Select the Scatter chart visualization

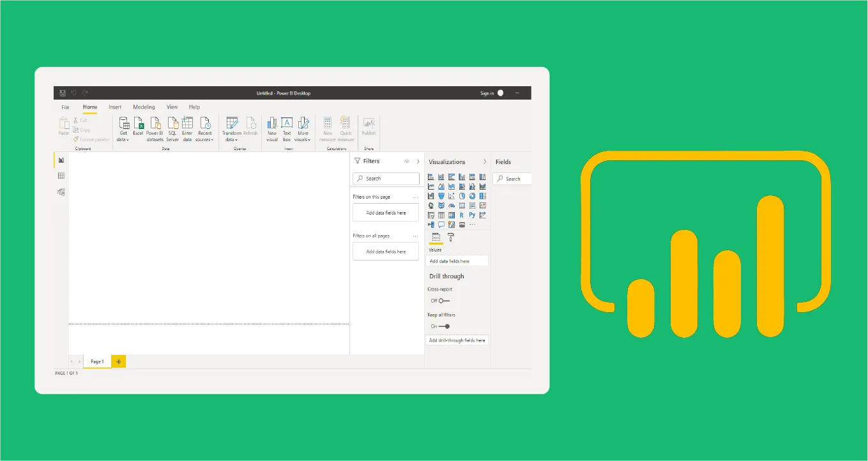click(452, 196)
